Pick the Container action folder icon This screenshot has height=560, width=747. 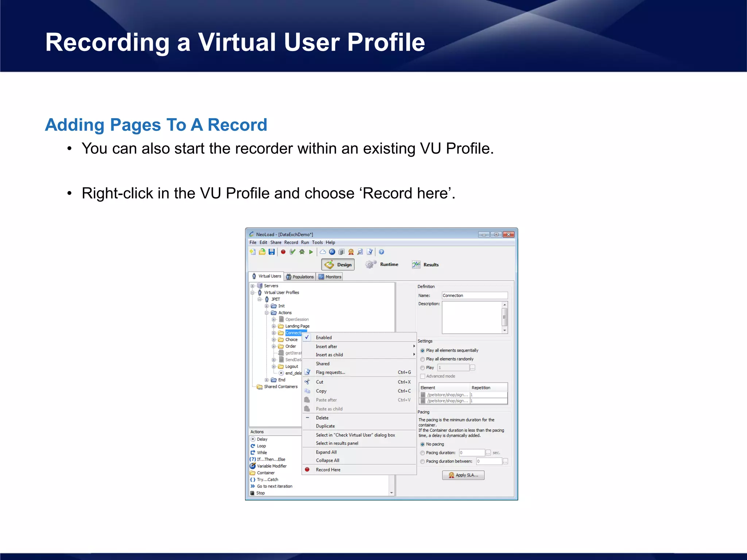pyautogui.click(x=253, y=473)
